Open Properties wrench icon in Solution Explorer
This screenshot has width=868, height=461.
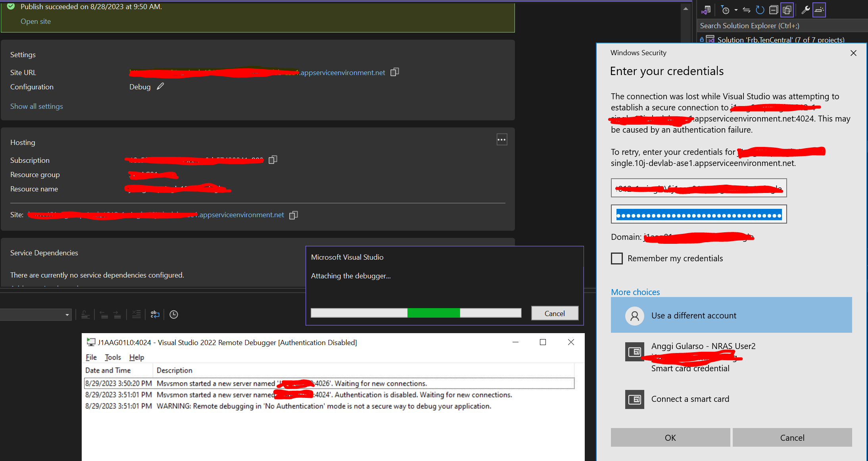pos(805,10)
